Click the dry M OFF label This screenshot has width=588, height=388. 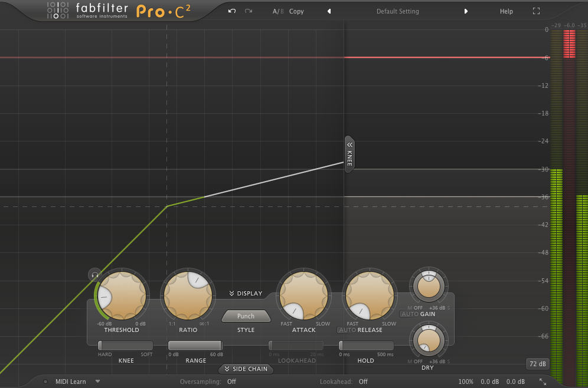415,361
